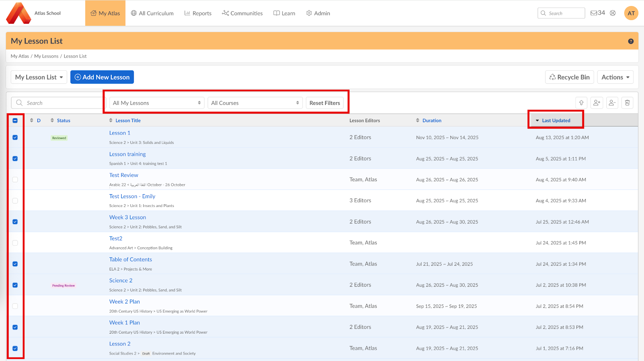Click the remove editor person-minus icon
Viewport: 644px width, 361px height.
coord(612,103)
